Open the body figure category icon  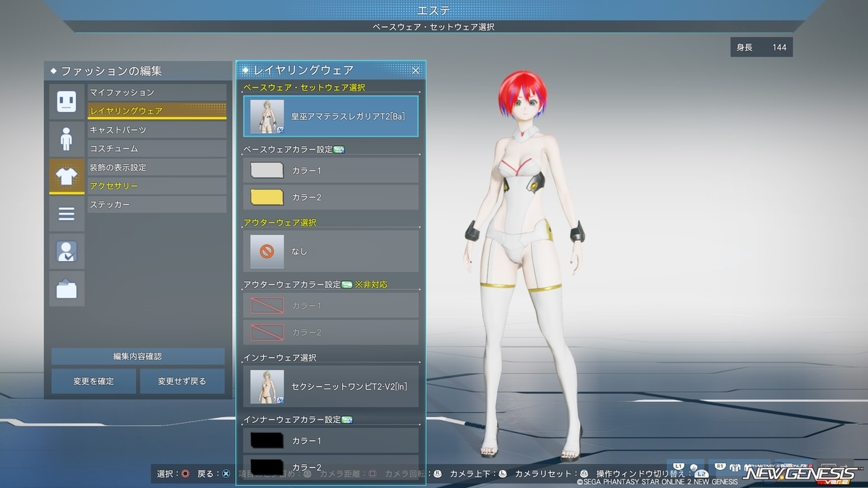[67, 139]
